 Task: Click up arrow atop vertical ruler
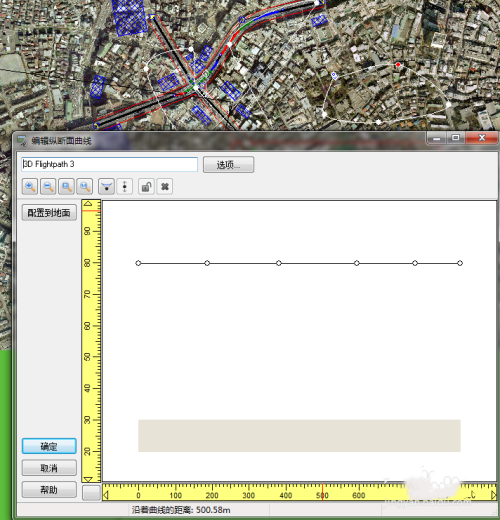point(88,203)
